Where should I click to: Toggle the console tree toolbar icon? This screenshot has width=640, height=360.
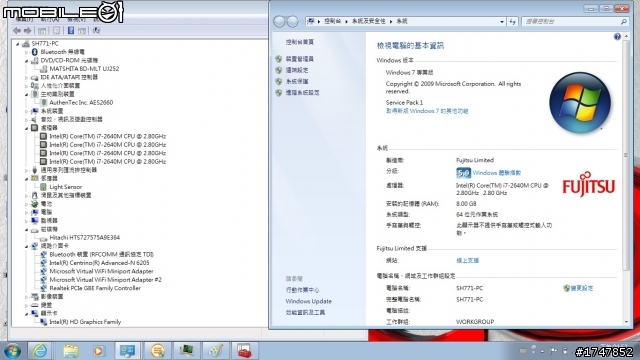42,31
